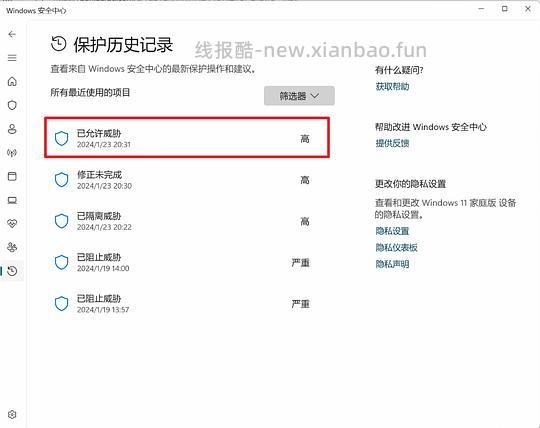Click 严重 severity of 14:00 row
This screenshot has width=540, height=428.
click(301, 263)
